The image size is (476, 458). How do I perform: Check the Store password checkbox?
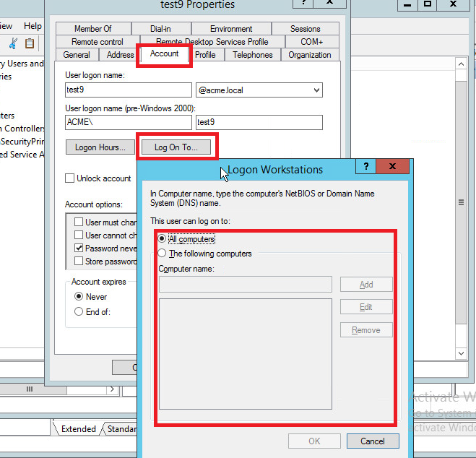[79, 261]
